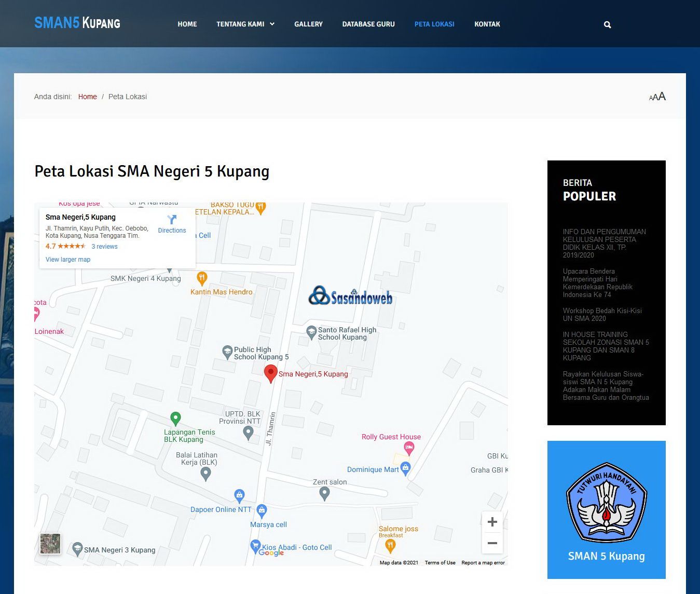Click the Zent salon map pin
The height and width of the screenshot is (594, 700).
325,494
